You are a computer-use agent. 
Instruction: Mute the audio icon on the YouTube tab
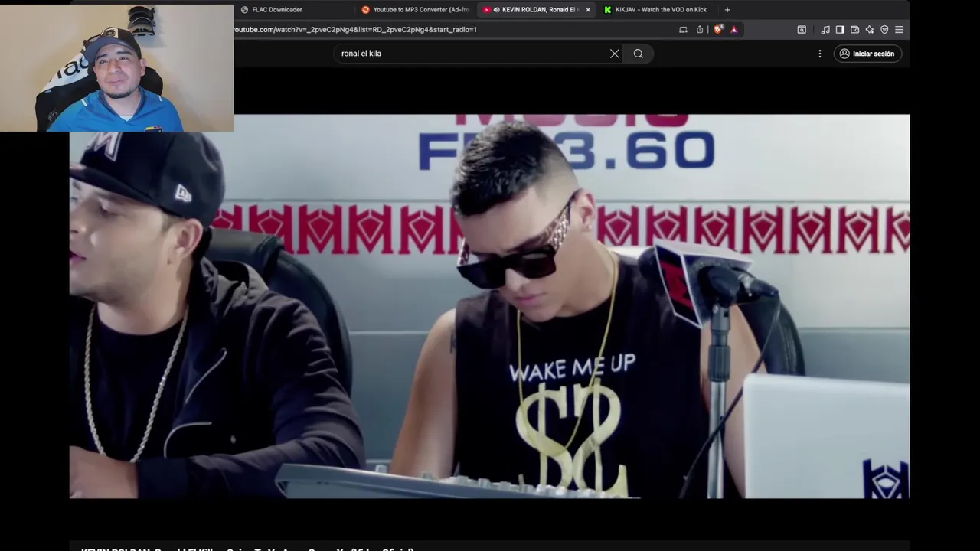[496, 10]
